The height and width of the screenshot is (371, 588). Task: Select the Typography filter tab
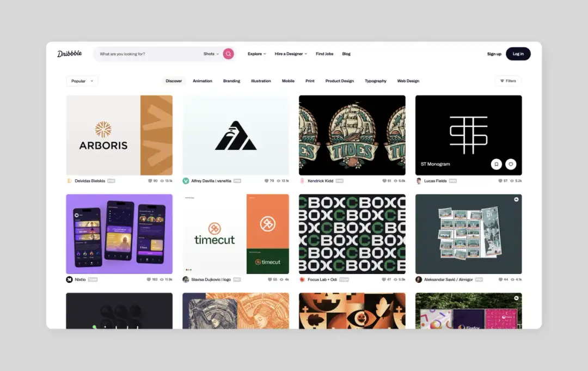point(376,80)
